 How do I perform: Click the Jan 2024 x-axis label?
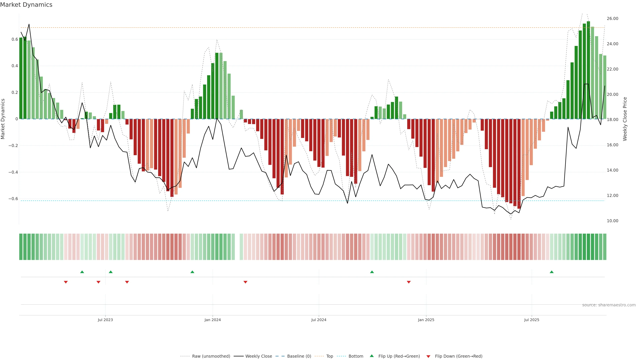click(212, 320)
